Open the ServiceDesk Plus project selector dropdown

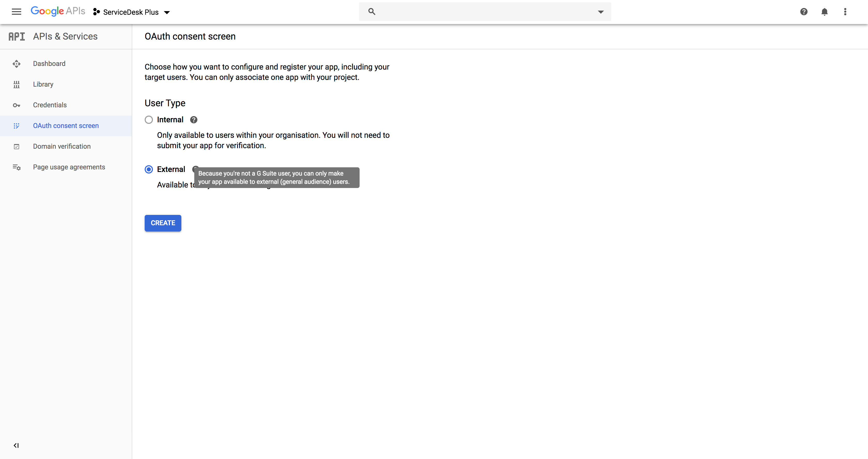[x=131, y=12]
